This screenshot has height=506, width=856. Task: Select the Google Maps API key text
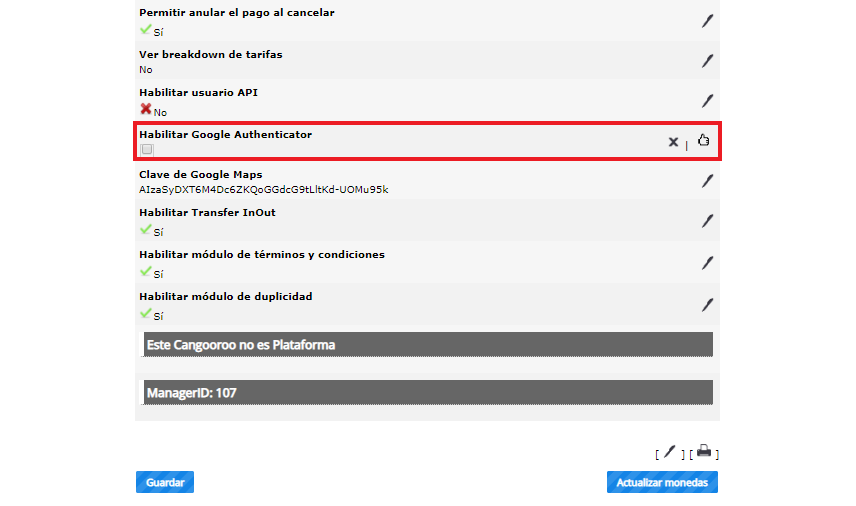(x=264, y=189)
